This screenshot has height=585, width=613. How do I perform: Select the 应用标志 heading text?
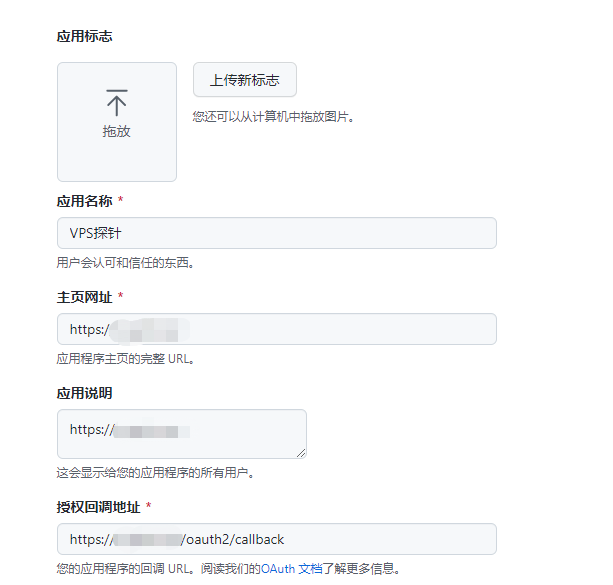coord(84,36)
